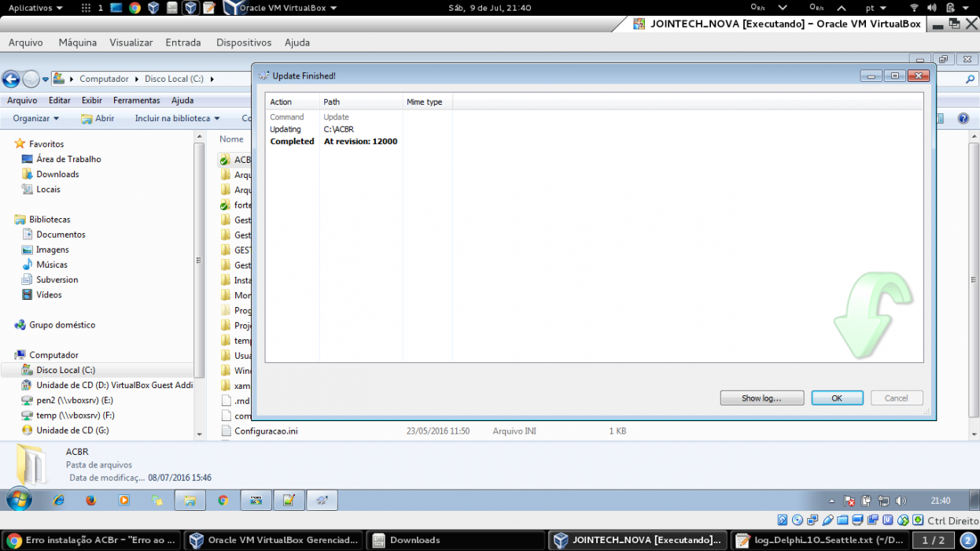Click OK in Update Finished dialog
Screen dimensions: 980x551
[x=837, y=398]
